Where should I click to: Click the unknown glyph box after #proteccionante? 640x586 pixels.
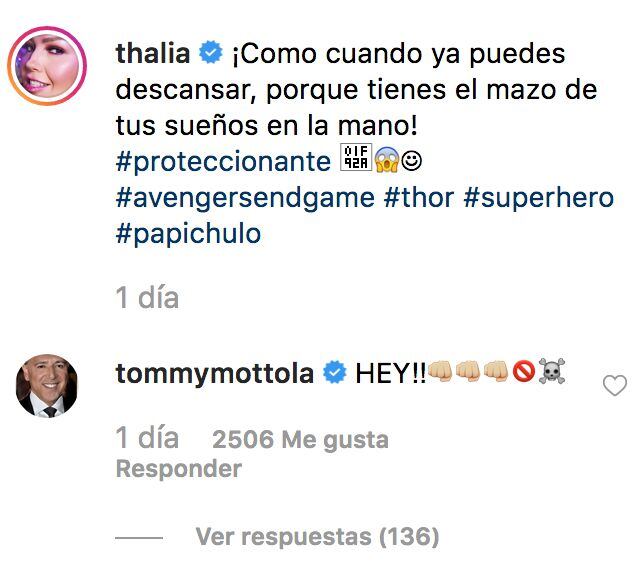coord(357,159)
